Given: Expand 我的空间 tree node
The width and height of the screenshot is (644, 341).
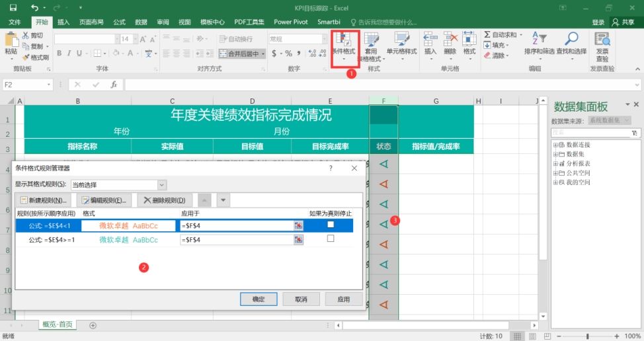Looking at the screenshot, I should [x=555, y=182].
